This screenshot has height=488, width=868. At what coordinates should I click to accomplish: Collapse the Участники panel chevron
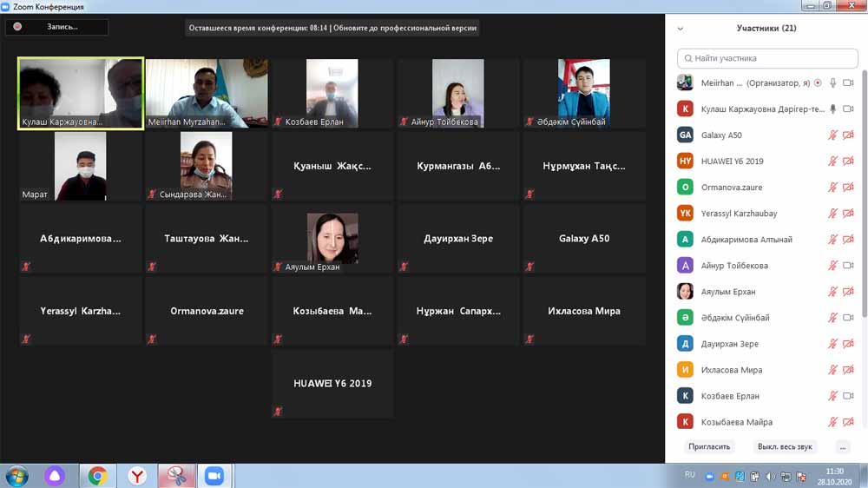tap(681, 29)
